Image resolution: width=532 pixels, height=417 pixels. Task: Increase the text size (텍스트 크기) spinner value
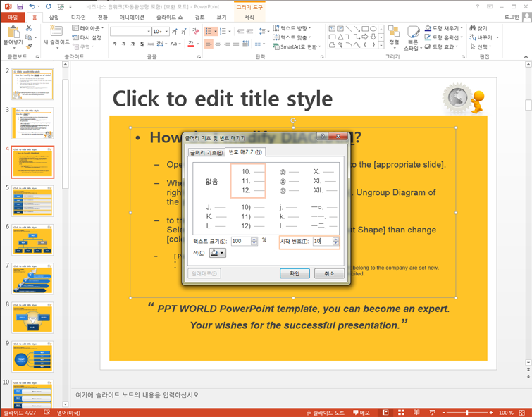click(x=254, y=239)
